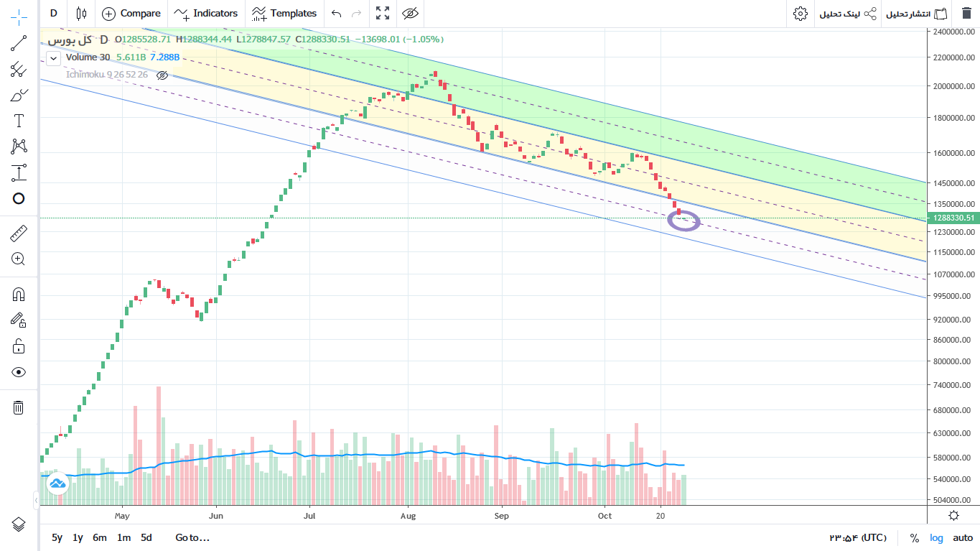Screen dimensions: 980x551
Task: Toggle Ichimoku indicator visibility
Action: (162, 75)
